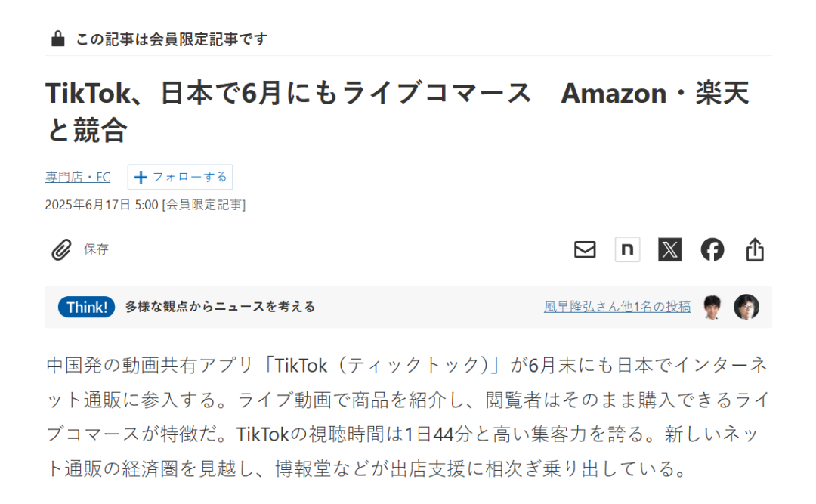816x504 pixels.
Task: Share to note using the n icon
Action: (x=627, y=249)
